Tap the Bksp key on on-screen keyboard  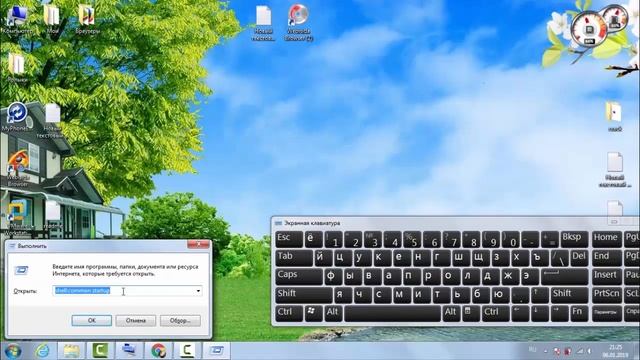pos(574,239)
